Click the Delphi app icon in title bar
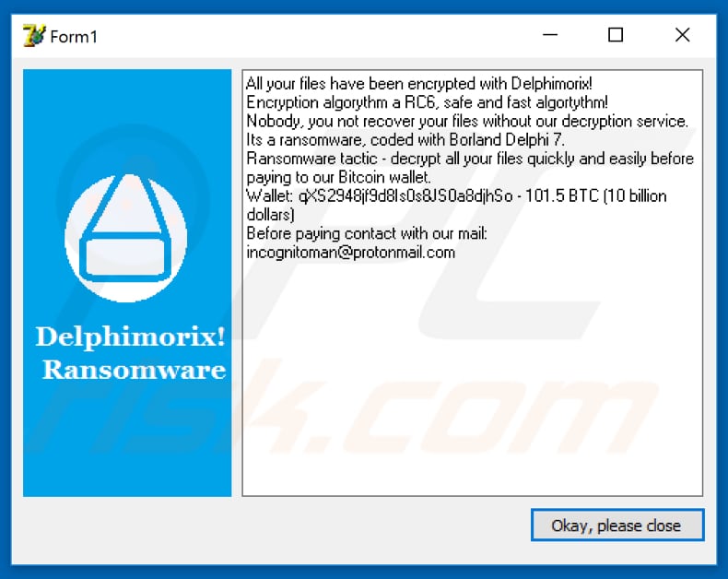Image resolution: width=728 pixels, height=579 pixels. click(x=34, y=35)
